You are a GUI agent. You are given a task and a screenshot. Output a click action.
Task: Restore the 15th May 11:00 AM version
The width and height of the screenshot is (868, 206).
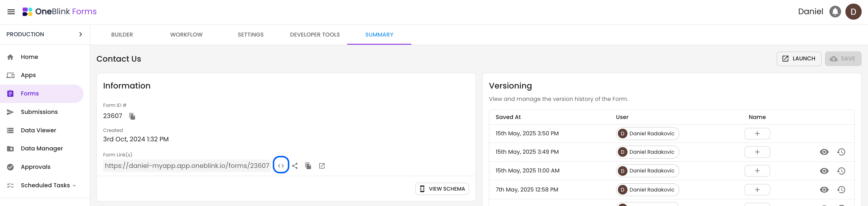(841, 171)
